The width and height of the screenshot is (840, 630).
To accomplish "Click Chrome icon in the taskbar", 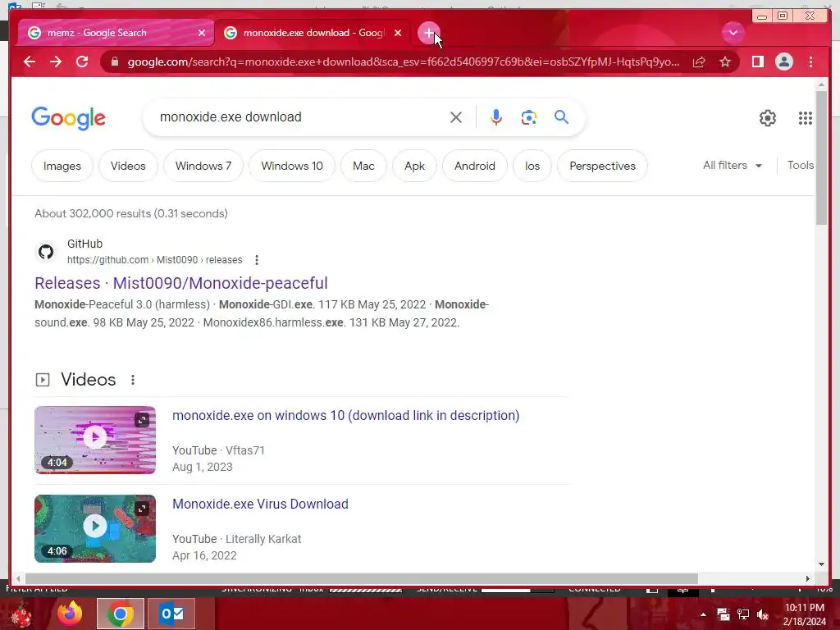I will pyautogui.click(x=121, y=614).
